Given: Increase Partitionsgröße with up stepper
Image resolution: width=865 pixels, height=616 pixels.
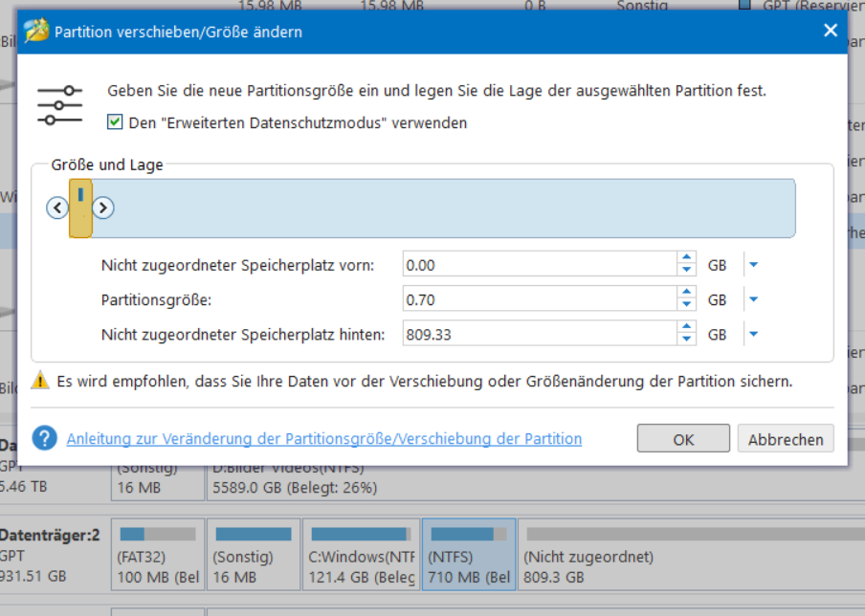Looking at the screenshot, I should (x=686, y=293).
